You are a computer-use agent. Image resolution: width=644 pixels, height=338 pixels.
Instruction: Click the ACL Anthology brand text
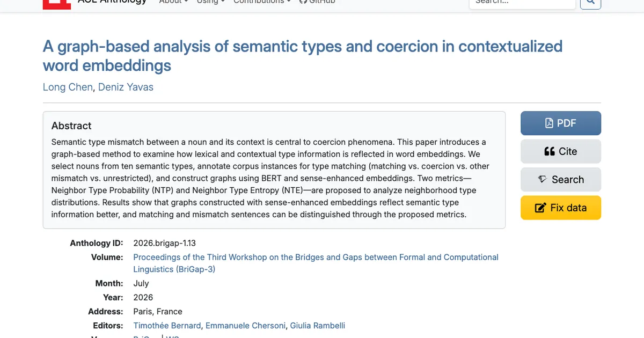coord(112,2)
